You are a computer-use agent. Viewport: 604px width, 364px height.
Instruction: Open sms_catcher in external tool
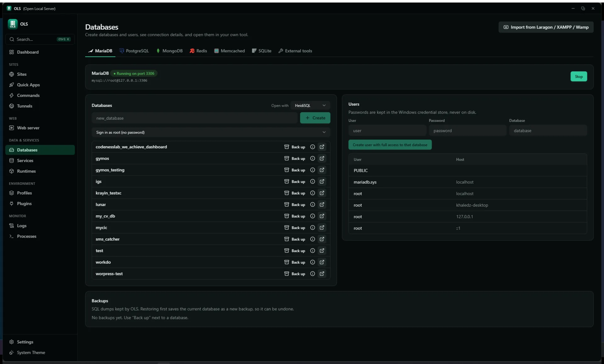click(322, 239)
